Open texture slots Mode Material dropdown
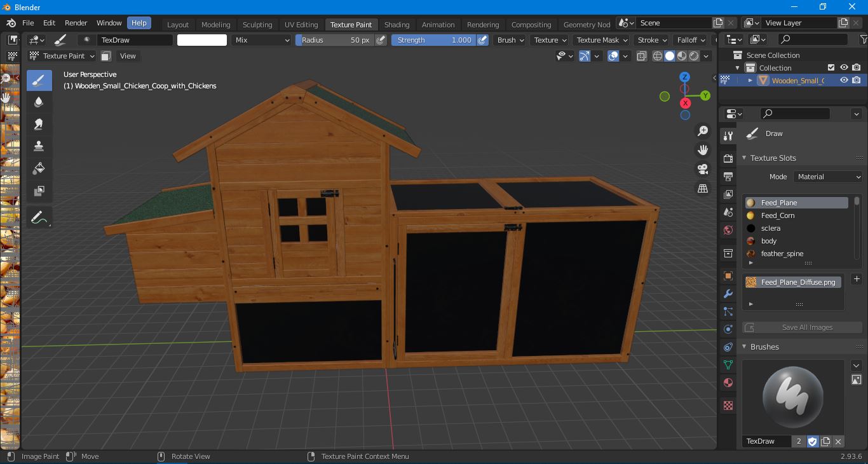Viewport: 868px width, 464px height. [828, 177]
